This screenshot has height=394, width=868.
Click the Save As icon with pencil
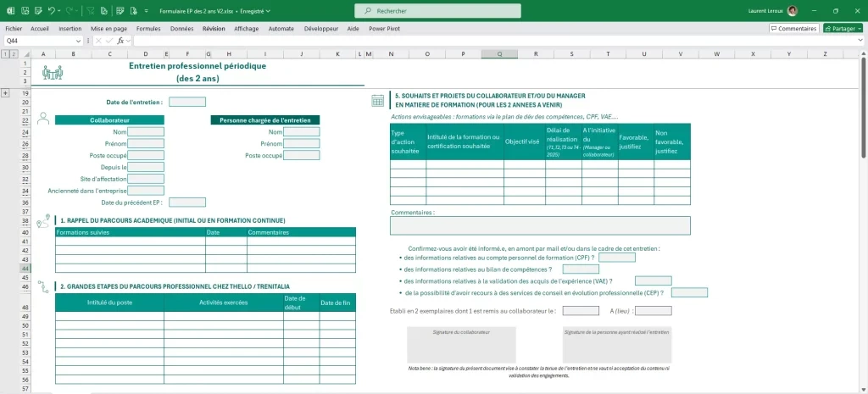[38, 10]
